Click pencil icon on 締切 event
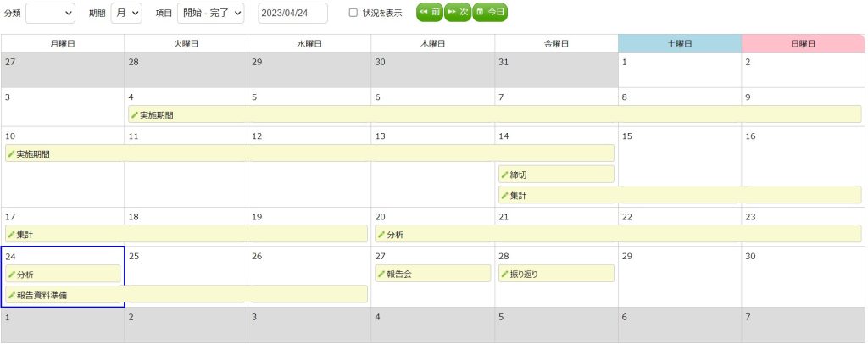The width and height of the screenshot is (868, 344). (504, 175)
